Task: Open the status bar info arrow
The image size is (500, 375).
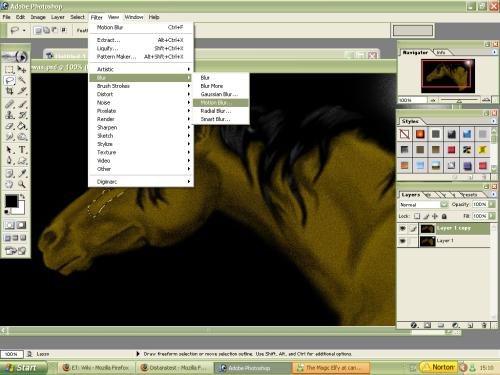Action: tap(137, 354)
